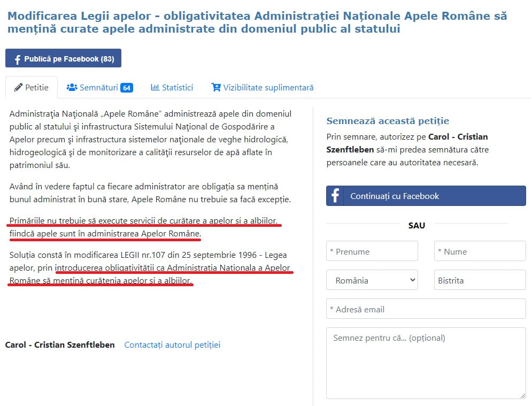Open the Statistici tab
This screenshot has width=532, height=406.
point(172,88)
